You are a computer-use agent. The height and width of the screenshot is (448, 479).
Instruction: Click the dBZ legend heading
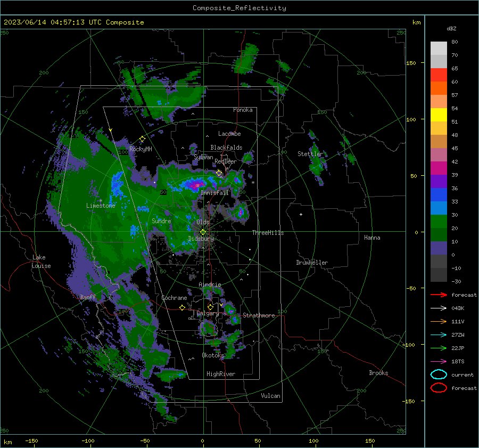point(451,28)
